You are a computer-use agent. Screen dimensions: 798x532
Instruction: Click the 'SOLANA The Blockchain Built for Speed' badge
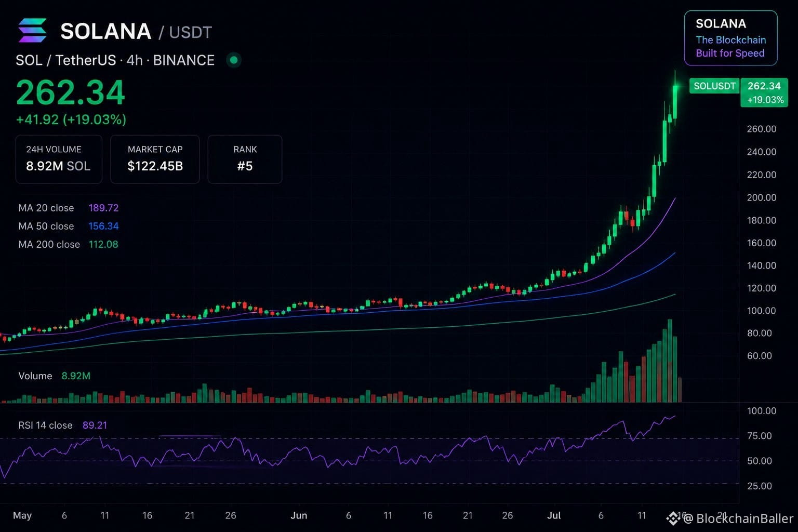(x=730, y=38)
